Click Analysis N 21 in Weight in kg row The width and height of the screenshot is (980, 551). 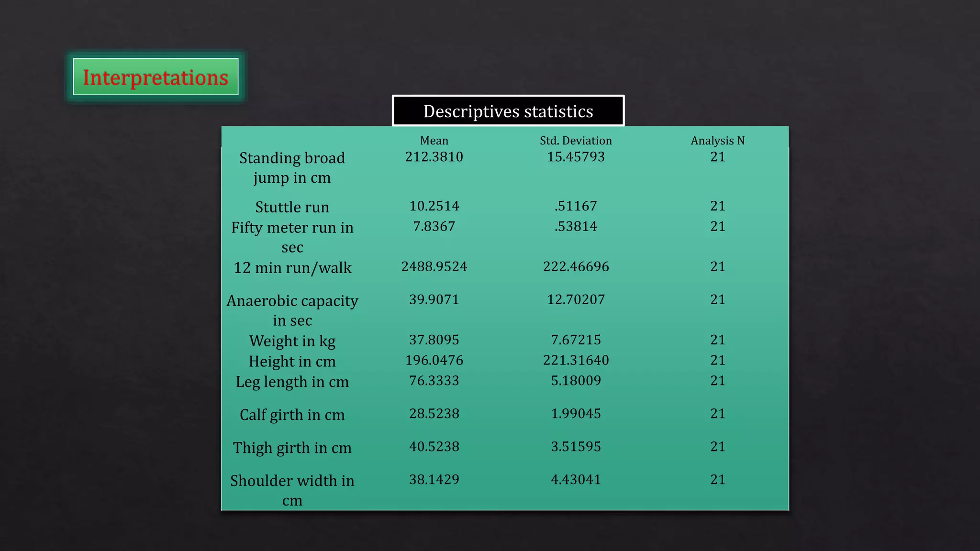pyautogui.click(x=717, y=340)
